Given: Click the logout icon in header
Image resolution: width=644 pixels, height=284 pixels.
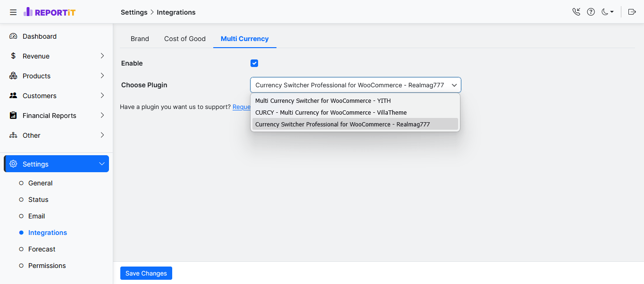Looking at the screenshot, I should 632,12.
